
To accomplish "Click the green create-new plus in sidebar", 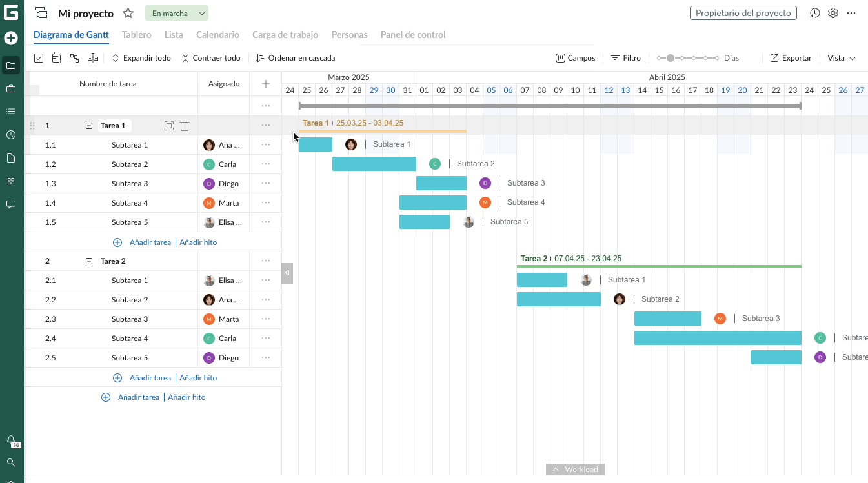I will coord(11,38).
